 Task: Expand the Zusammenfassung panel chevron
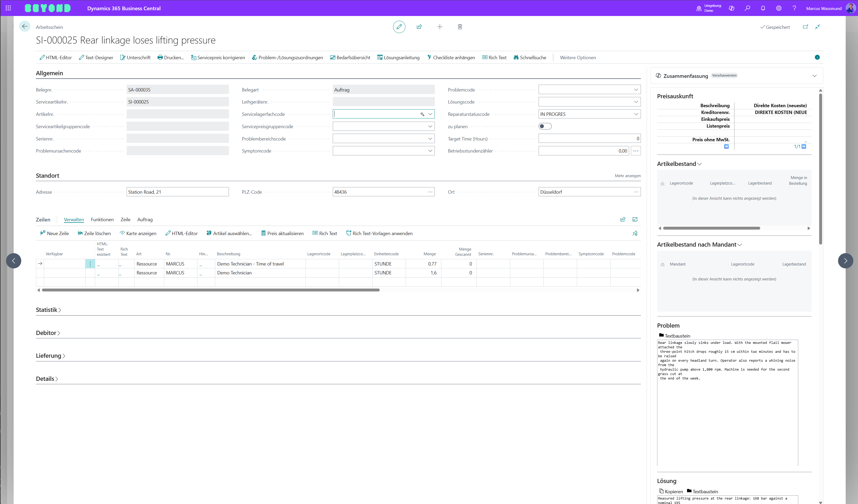click(814, 75)
